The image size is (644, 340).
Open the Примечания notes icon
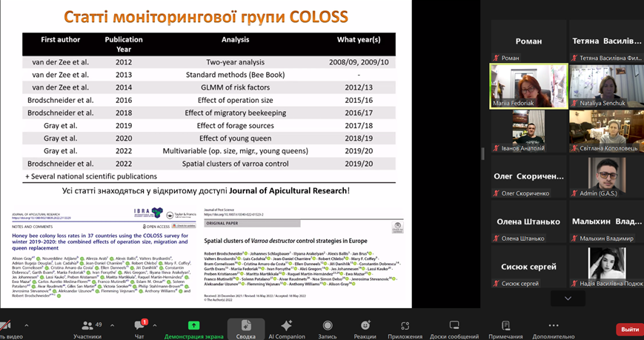point(505,326)
